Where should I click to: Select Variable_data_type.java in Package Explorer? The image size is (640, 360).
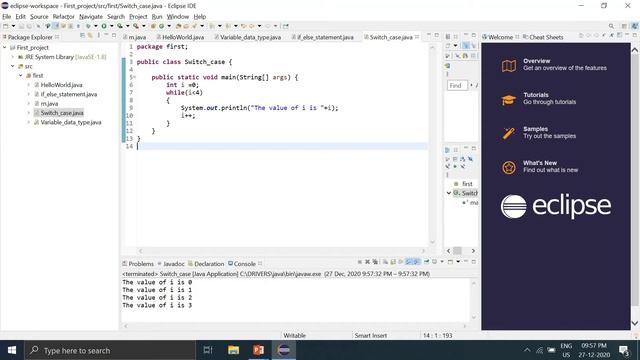pyautogui.click(x=71, y=122)
